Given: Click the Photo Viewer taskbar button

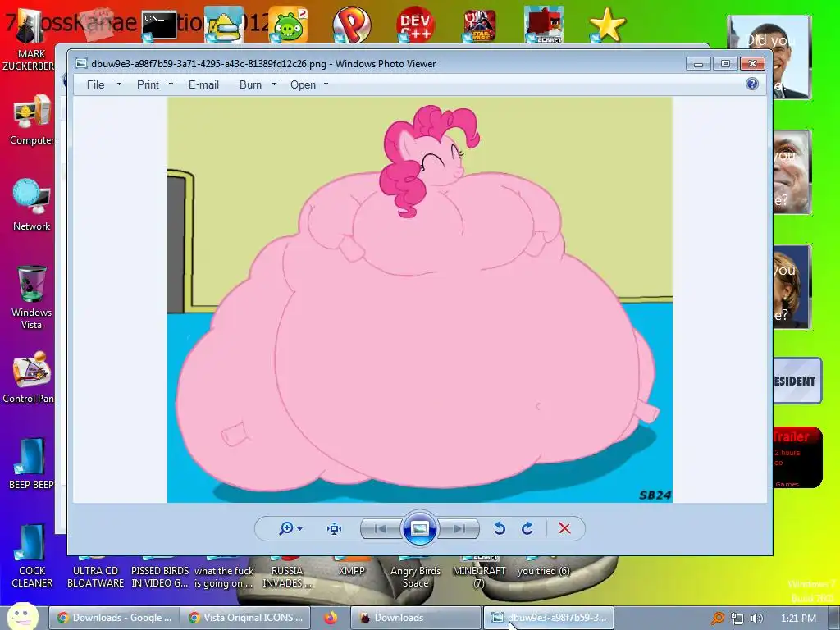Looking at the screenshot, I should (549, 618).
